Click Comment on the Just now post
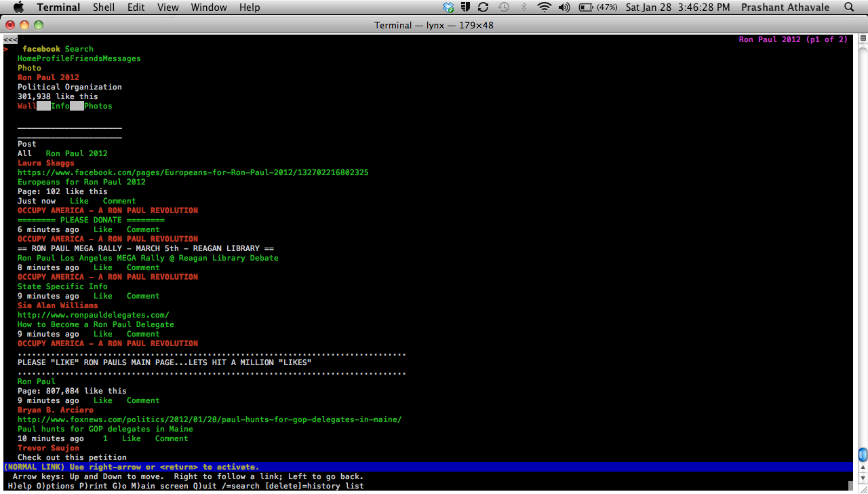This screenshot has width=868, height=494. (119, 201)
